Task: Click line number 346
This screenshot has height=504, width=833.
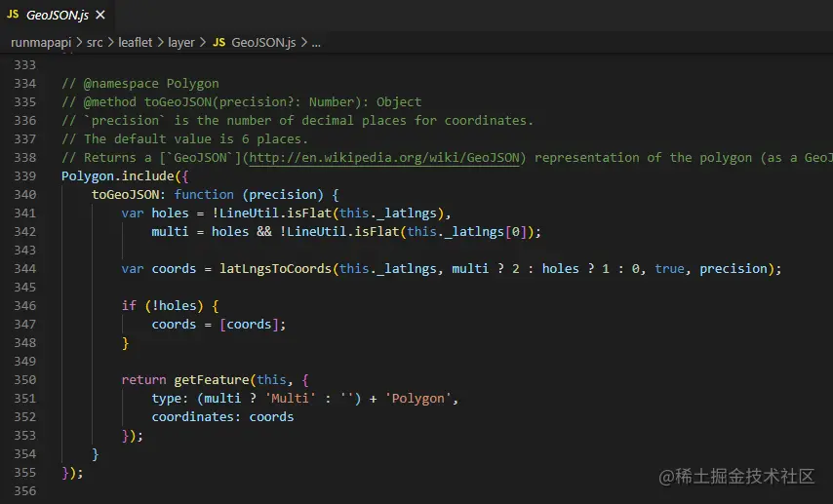Action: [25, 306]
